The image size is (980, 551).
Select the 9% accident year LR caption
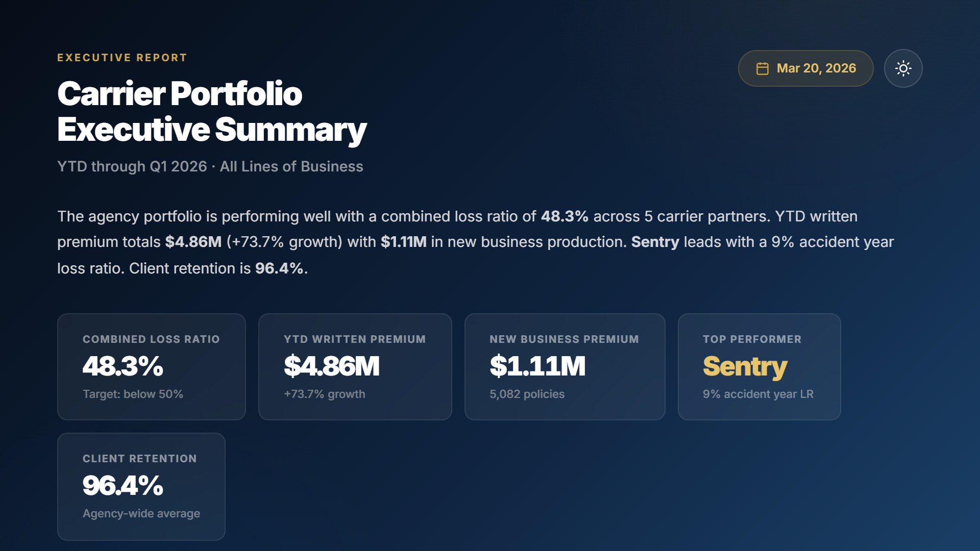click(758, 394)
